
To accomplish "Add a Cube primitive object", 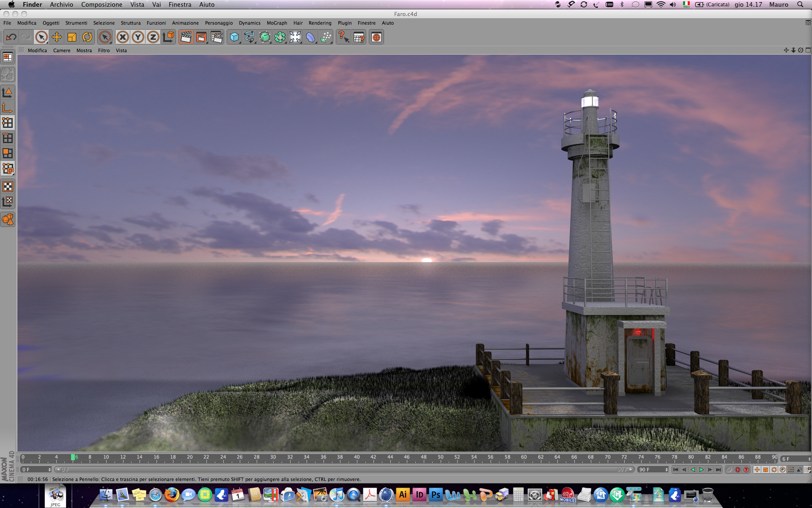I will (x=234, y=37).
